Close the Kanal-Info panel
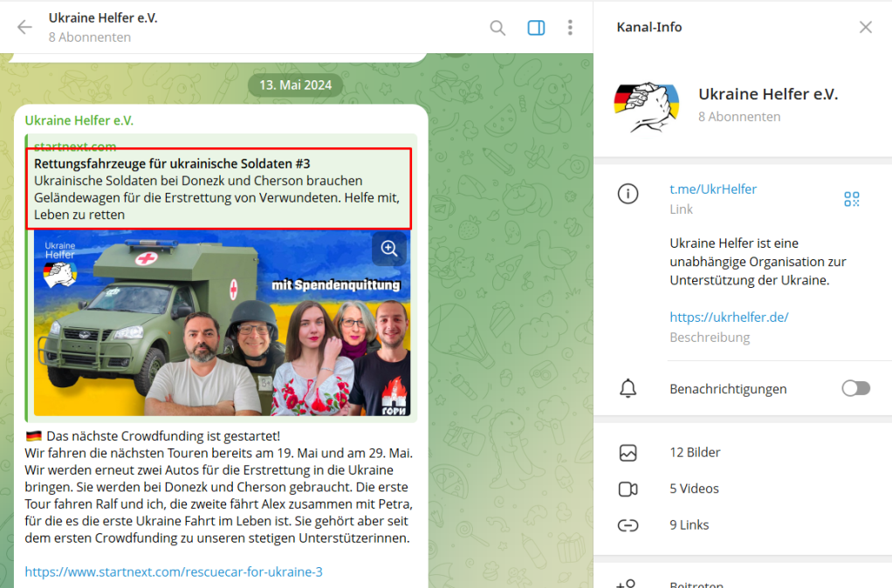Image resolution: width=892 pixels, height=588 pixels. 865,27
